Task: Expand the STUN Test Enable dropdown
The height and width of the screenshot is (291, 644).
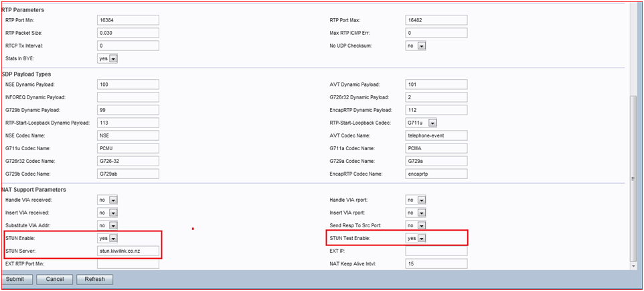Action: [x=416, y=238]
